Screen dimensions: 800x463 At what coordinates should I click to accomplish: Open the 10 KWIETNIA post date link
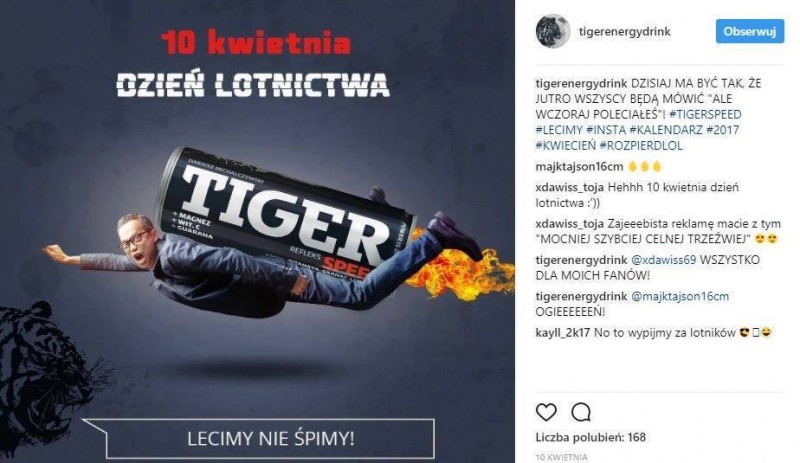click(x=561, y=457)
